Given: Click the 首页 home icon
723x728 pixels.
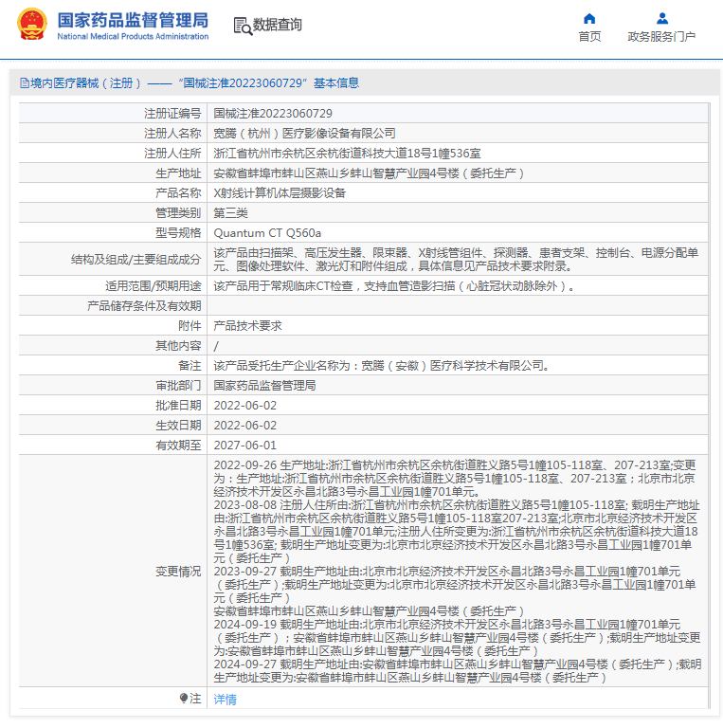Looking at the screenshot, I should [589, 19].
